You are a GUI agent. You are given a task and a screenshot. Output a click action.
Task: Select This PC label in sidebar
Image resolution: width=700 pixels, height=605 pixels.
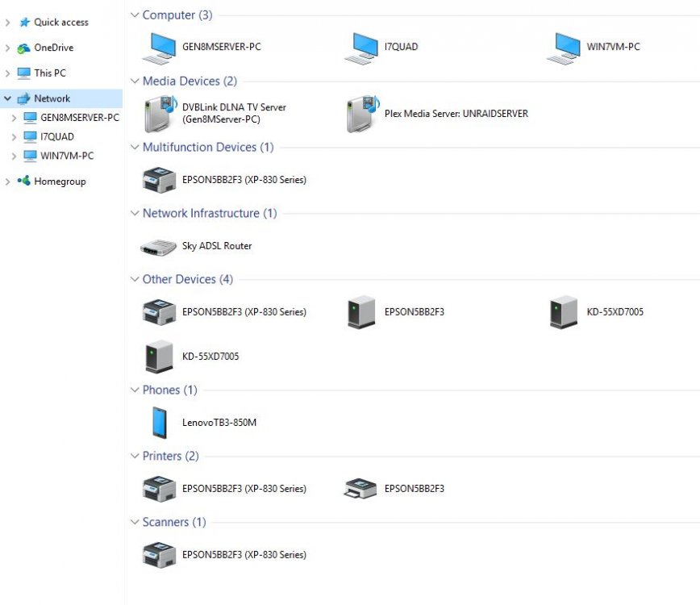click(x=50, y=73)
